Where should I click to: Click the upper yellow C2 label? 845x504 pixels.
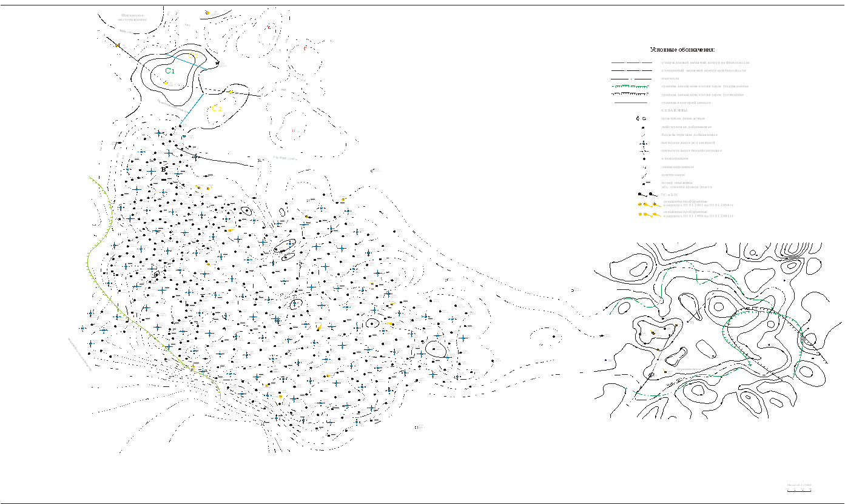[193, 56]
